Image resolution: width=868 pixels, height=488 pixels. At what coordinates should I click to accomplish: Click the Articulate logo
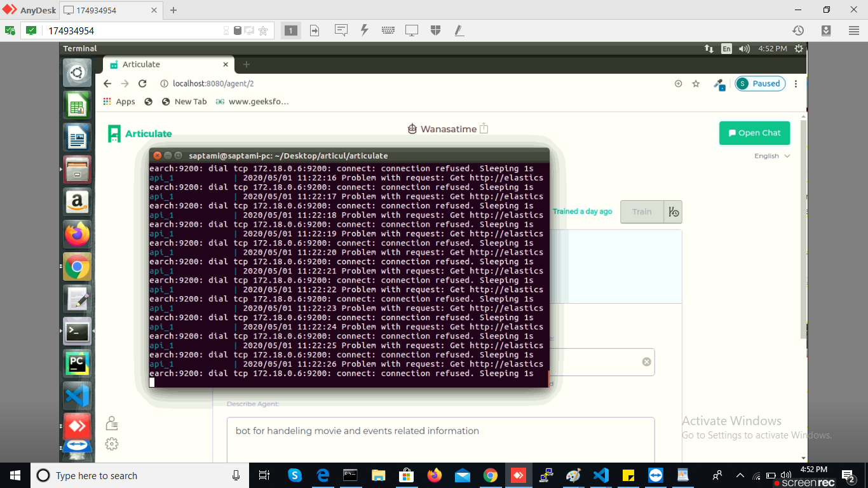[140, 133]
